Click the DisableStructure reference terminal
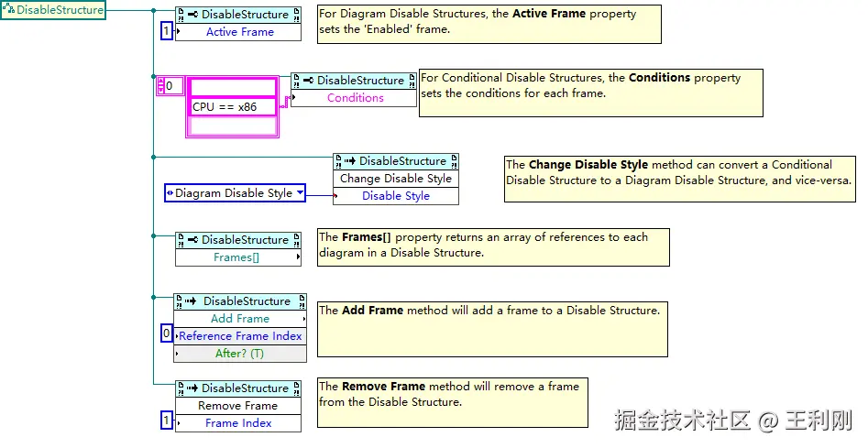The image size is (868, 448). 53,10
